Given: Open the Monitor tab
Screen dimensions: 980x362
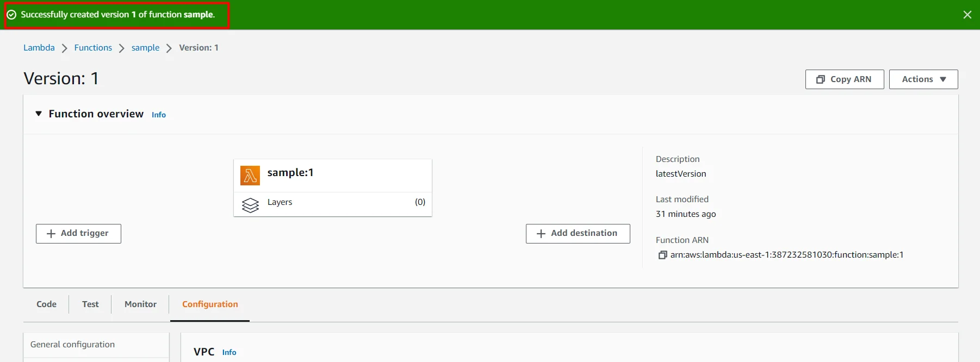Looking at the screenshot, I should [140, 304].
